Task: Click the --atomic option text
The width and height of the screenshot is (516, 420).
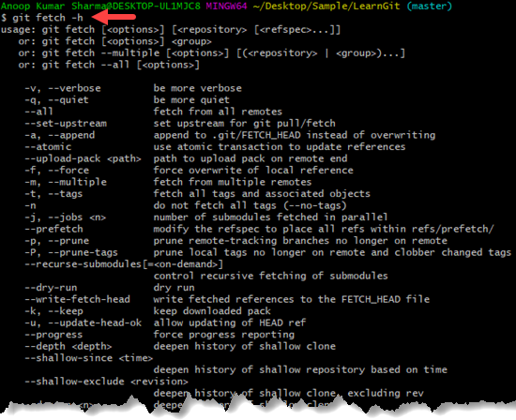Action: click(x=48, y=146)
